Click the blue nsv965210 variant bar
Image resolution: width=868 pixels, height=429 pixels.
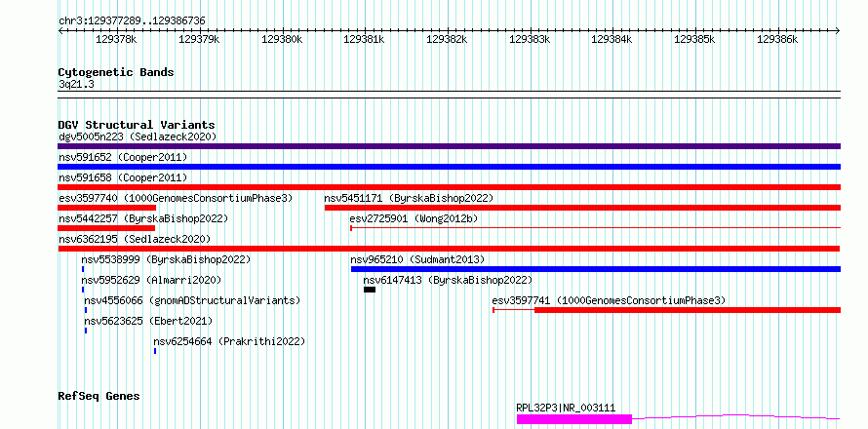click(x=596, y=269)
